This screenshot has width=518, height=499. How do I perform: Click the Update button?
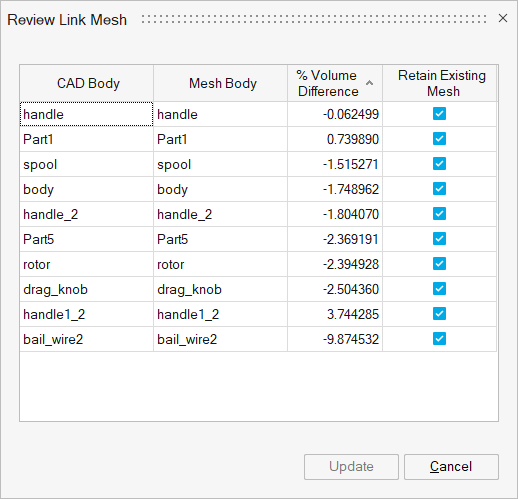point(351,467)
